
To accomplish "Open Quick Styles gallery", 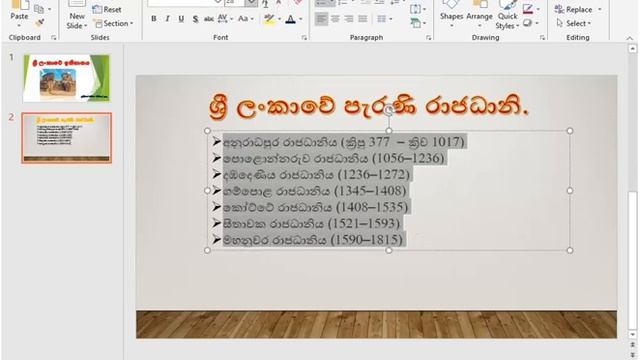I will pyautogui.click(x=507, y=16).
